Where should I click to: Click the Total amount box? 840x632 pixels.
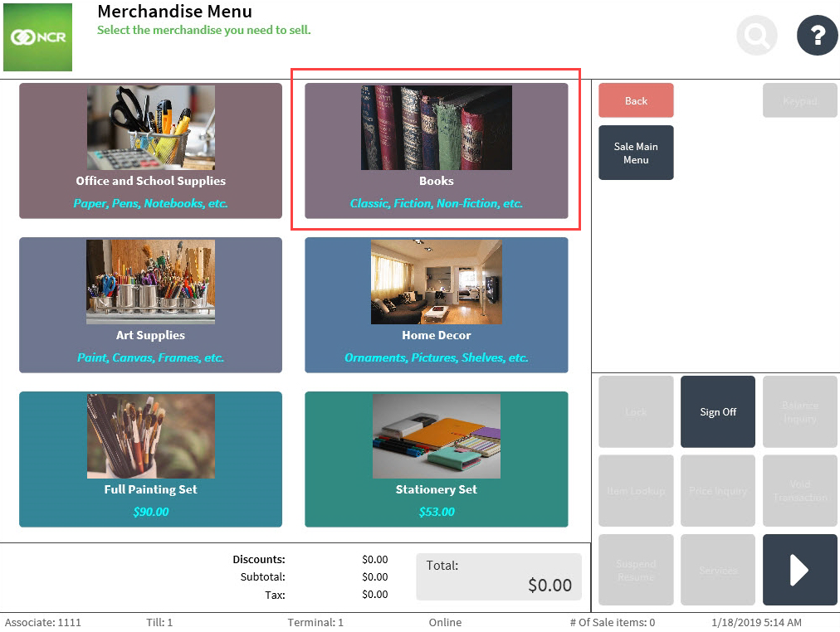pos(498,576)
